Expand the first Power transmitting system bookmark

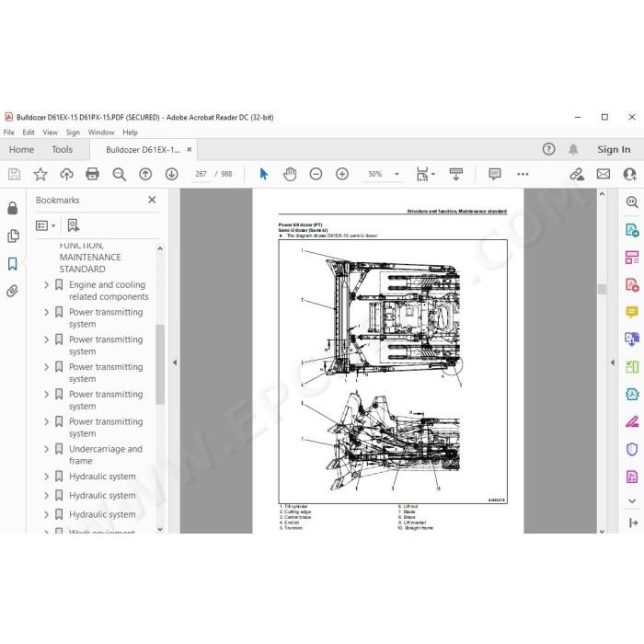tap(46, 312)
